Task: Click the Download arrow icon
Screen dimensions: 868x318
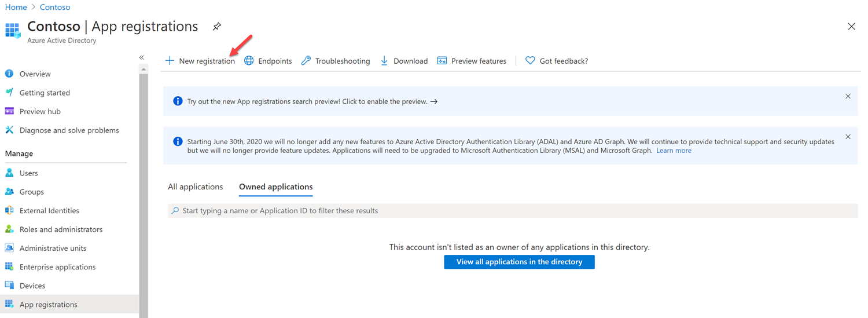Action: coord(384,61)
